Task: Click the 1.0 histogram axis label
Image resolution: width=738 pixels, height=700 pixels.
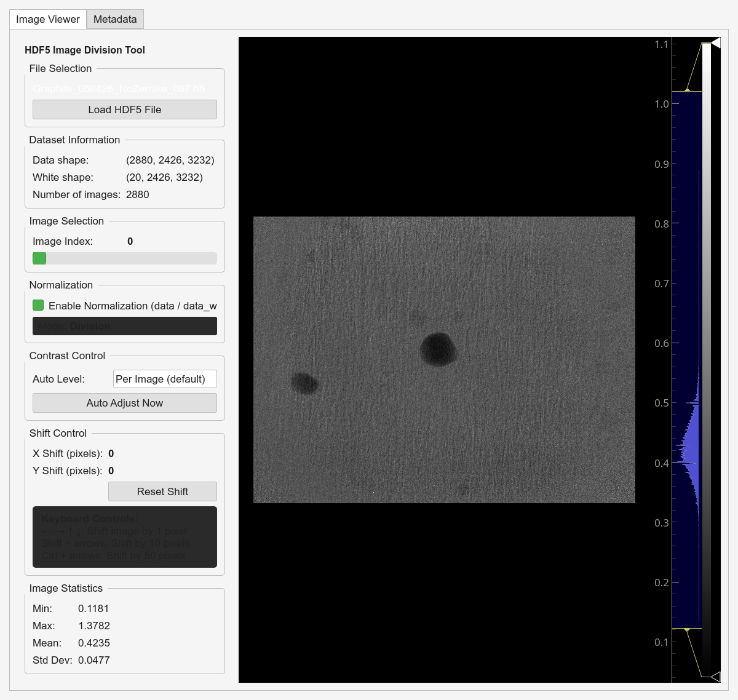Action: [662, 104]
